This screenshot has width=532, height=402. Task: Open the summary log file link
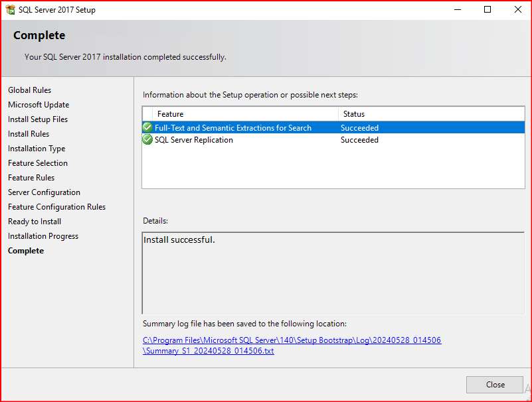pyautogui.click(x=292, y=345)
